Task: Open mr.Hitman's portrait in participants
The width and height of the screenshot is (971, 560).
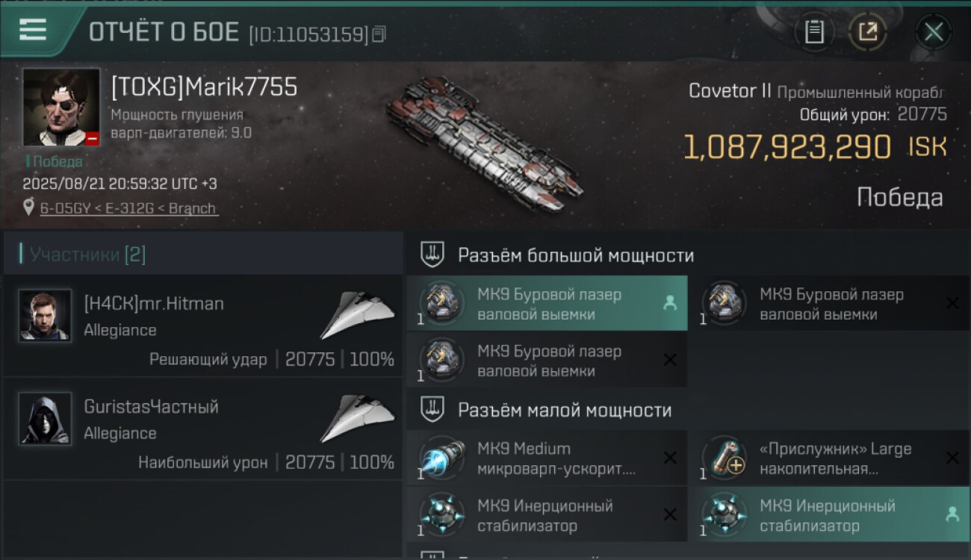Action: (45, 315)
